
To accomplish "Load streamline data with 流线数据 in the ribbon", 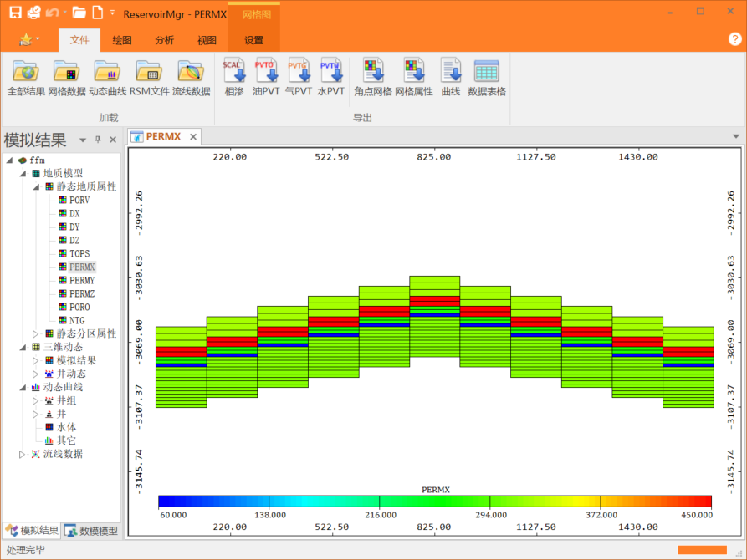I will [191, 78].
